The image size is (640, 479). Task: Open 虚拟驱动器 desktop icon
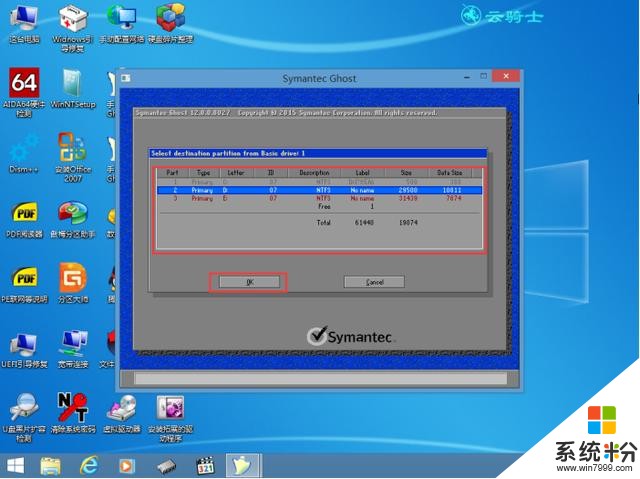pyautogui.click(x=122, y=414)
